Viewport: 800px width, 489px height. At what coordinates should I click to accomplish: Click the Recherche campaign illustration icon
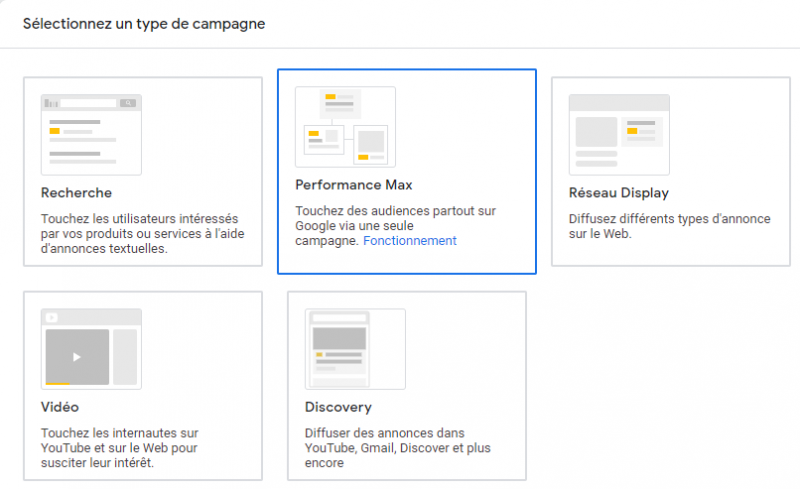point(91,135)
